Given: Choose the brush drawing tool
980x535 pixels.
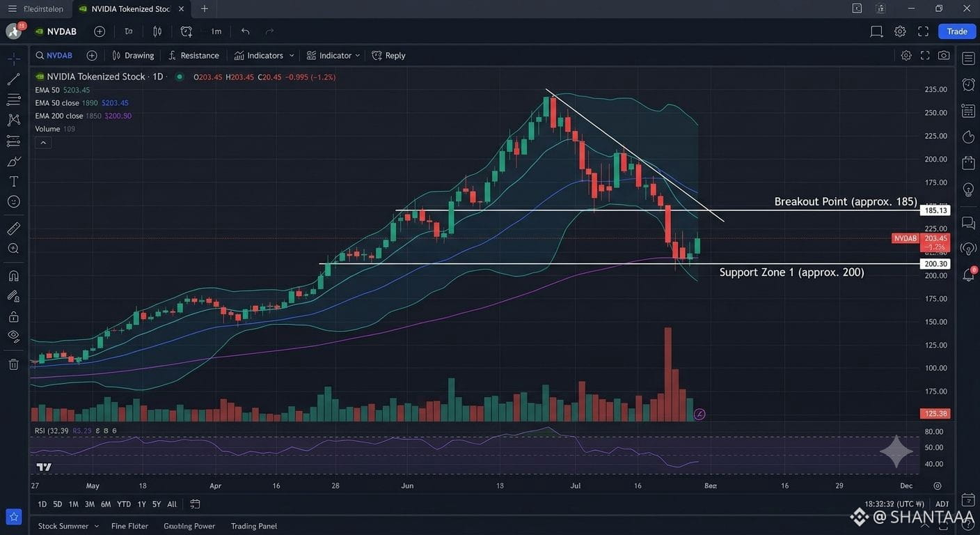Looking at the screenshot, I should (x=13, y=161).
